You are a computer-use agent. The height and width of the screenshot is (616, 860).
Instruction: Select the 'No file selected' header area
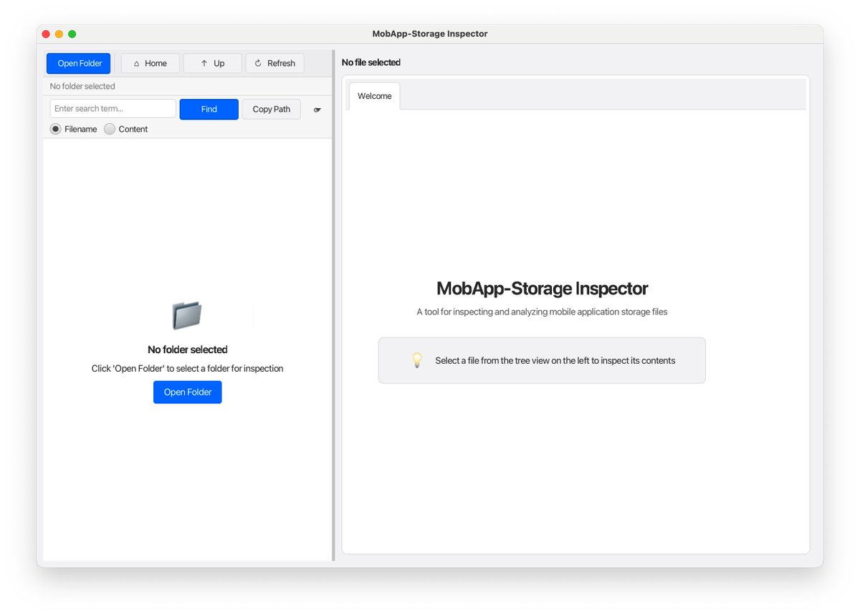371,62
